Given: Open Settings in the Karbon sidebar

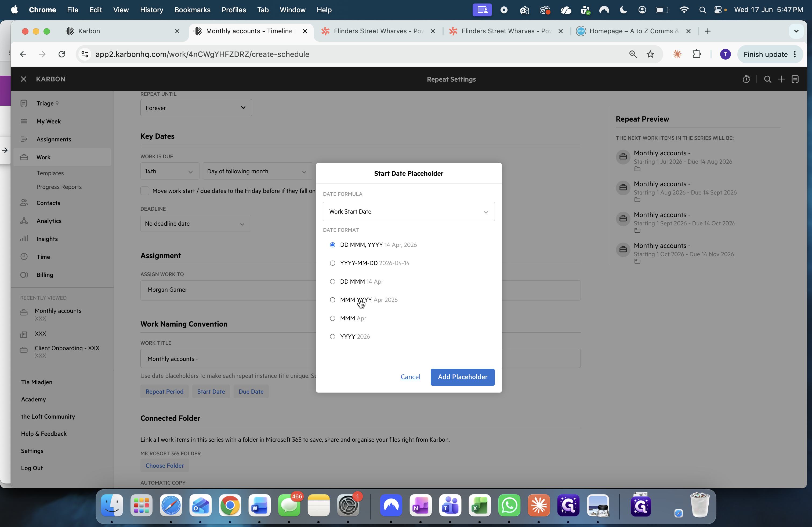Looking at the screenshot, I should tap(32, 451).
